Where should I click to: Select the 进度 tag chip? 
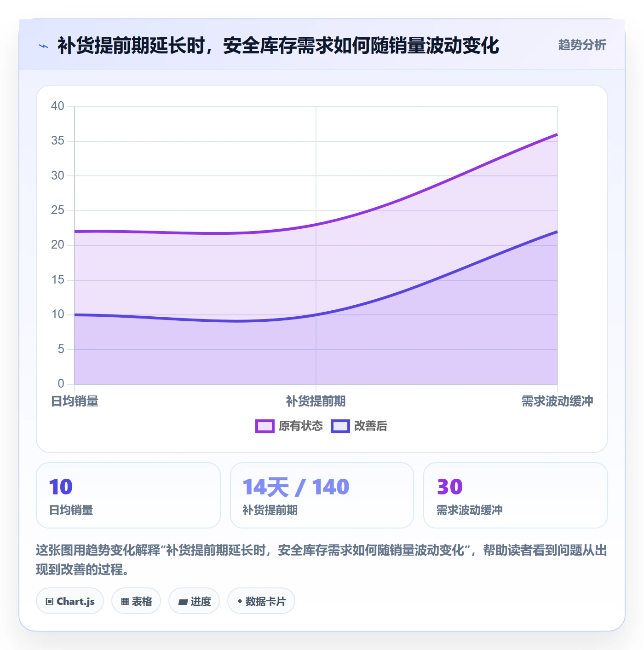coord(194,601)
